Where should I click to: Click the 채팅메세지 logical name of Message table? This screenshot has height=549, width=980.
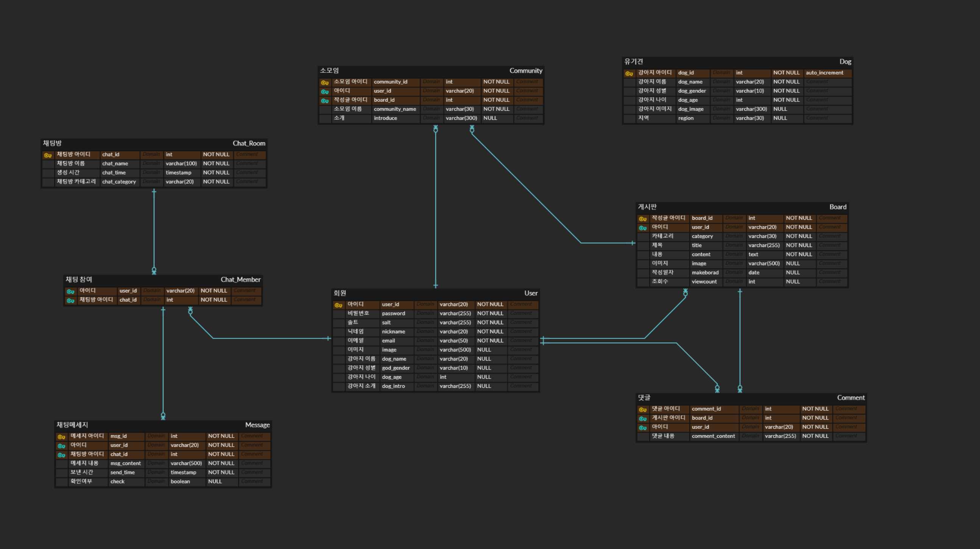tap(72, 425)
